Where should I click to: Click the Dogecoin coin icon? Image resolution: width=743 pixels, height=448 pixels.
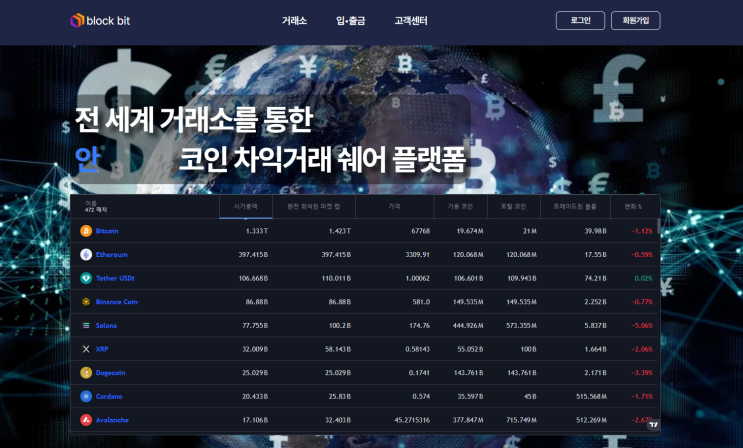(86, 373)
